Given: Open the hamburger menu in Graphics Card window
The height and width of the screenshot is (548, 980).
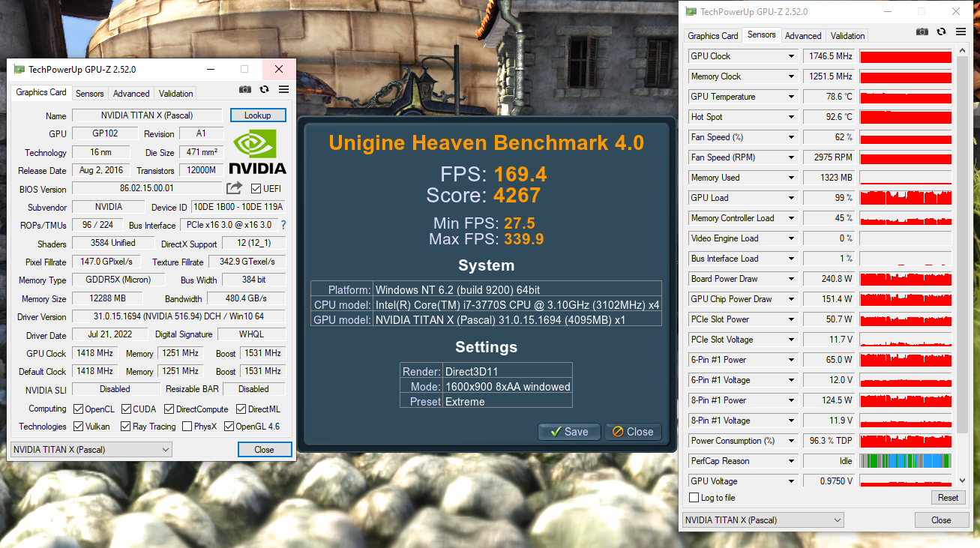Looking at the screenshot, I should 283,89.
